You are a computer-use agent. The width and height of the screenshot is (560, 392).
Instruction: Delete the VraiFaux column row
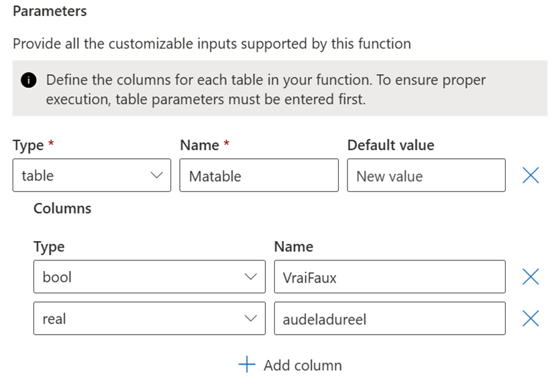click(x=530, y=276)
